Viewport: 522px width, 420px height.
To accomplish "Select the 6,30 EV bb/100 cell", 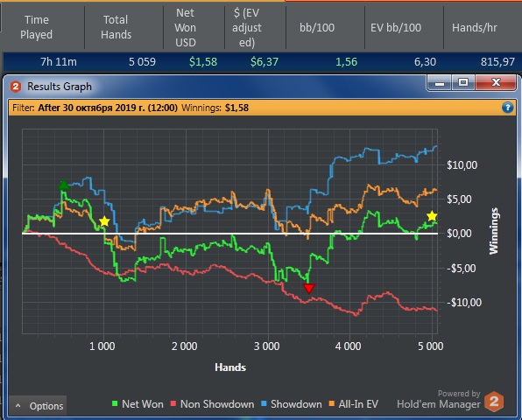I will [425, 62].
